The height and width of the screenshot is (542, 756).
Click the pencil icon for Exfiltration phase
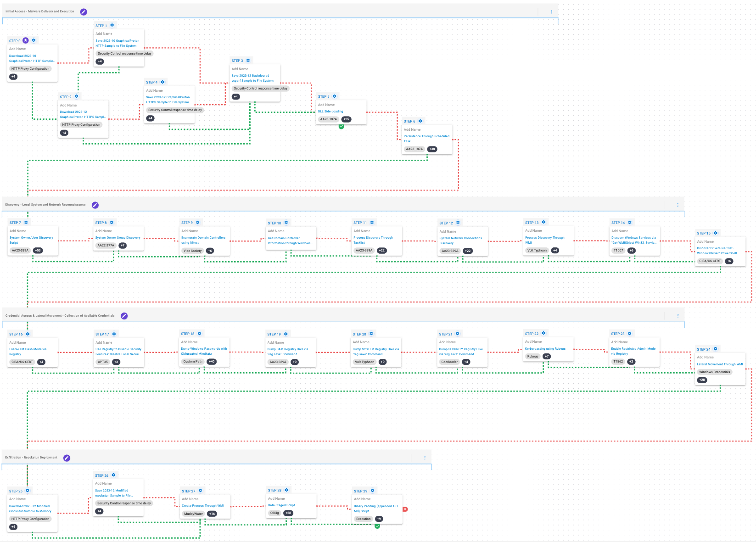click(x=67, y=458)
